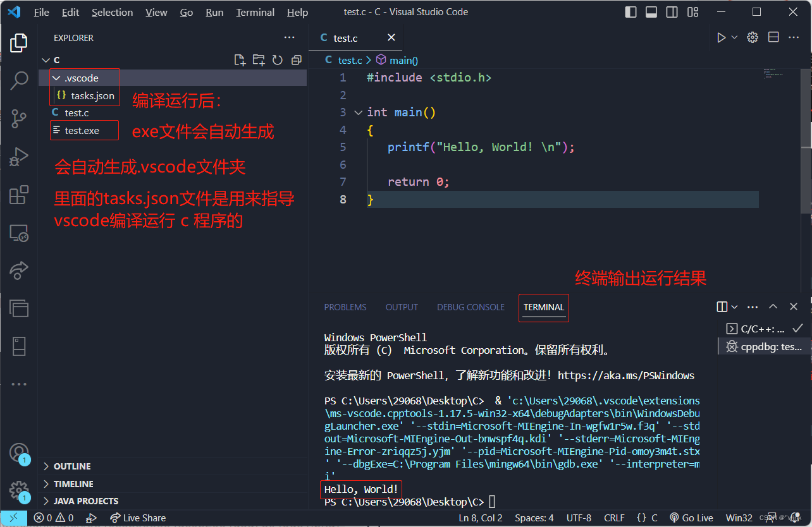Open the Live Share view icon
Image resolution: width=812 pixels, height=527 pixels.
pyautogui.click(x=19, y=270)
